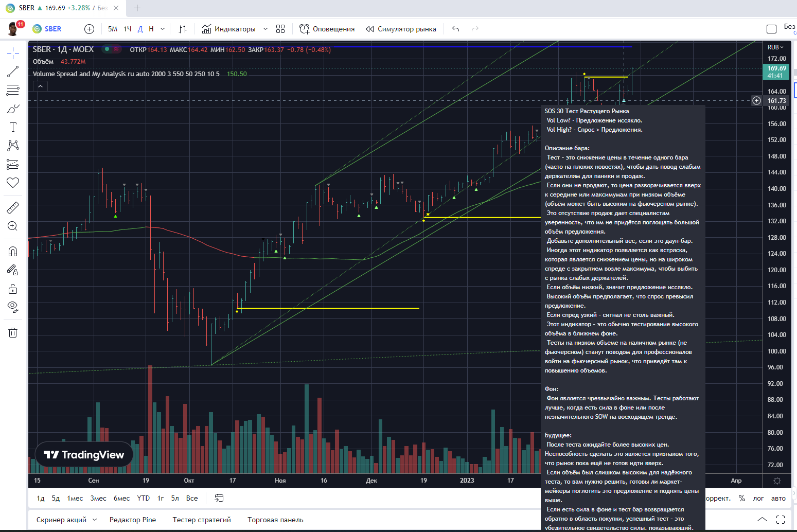Toggle the лог logarithmic scale
Image resolution: width=797 pixels, height=532 pixels.
(x=758, y=498)
